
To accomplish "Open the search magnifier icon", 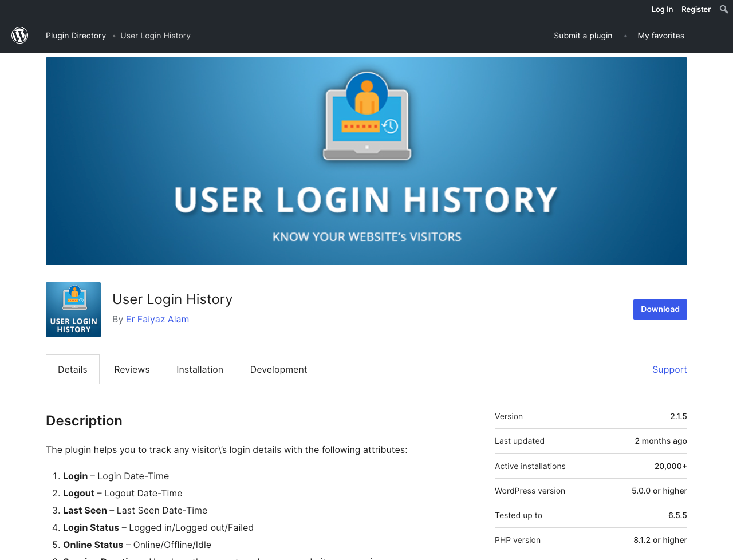I will coord(724,9).
